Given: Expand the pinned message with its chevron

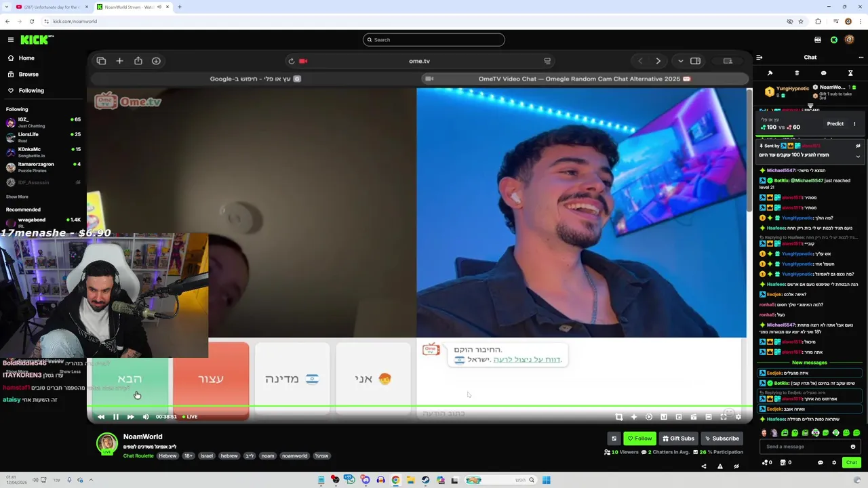Looking at the screenshot, I should 858,157.
